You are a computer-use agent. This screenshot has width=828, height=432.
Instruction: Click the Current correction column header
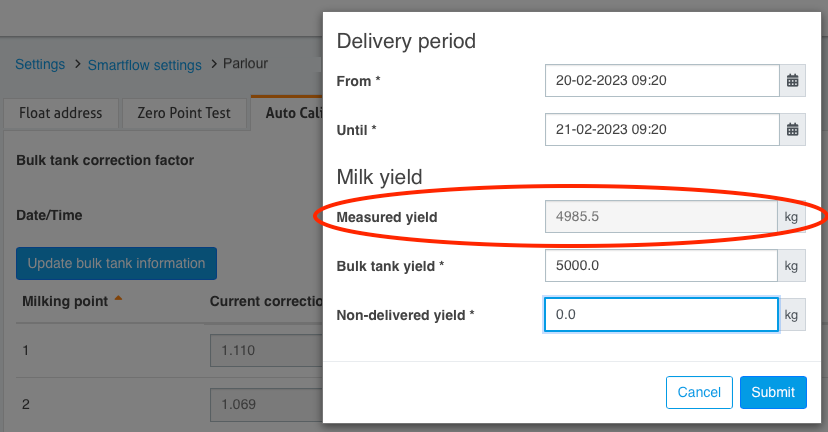tap(266, 302)
